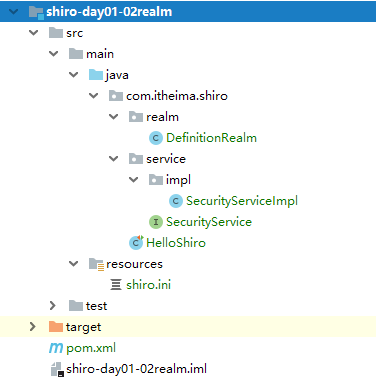Collapse the resources folder chevron
The image size is (376, 382).
click(x=74, y=264)
